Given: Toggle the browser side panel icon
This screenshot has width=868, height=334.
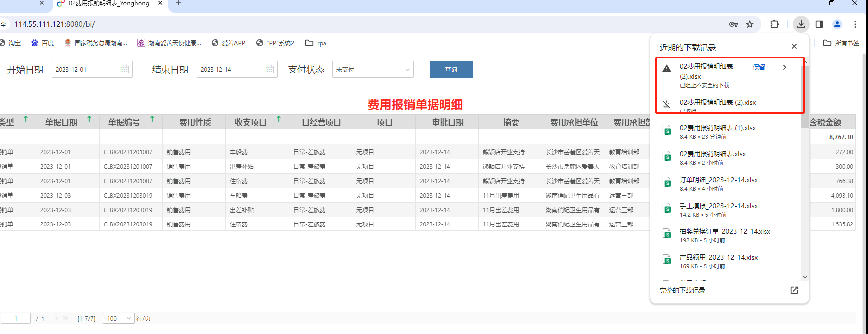Looking at the screenshot, I should point(819,24).
